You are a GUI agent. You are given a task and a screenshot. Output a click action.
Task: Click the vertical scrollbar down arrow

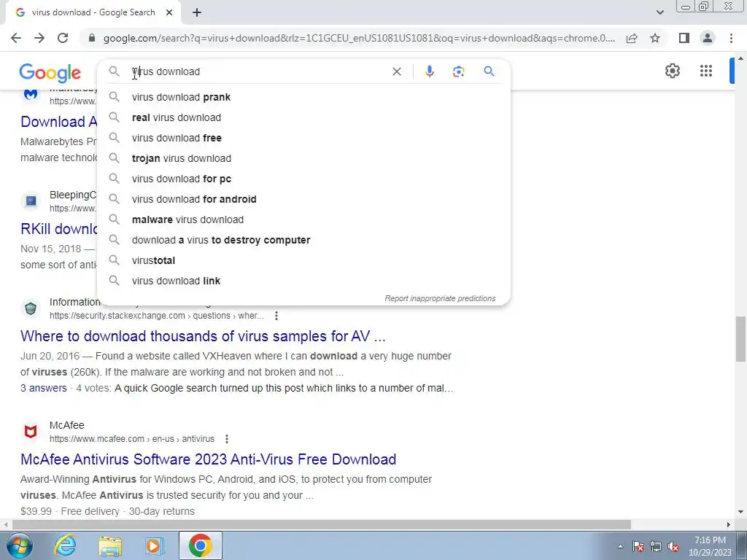[740, 513]
